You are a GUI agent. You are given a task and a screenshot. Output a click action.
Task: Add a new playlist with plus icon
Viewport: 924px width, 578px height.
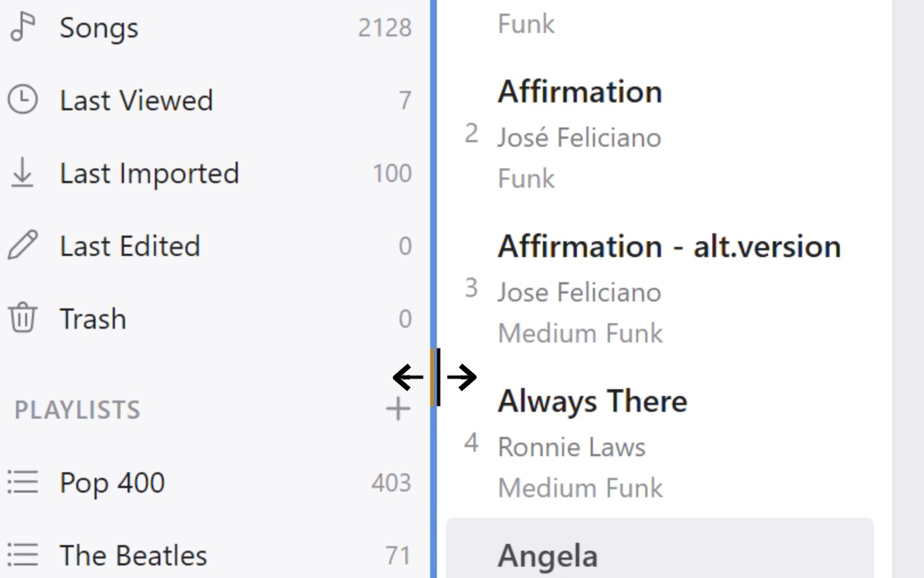pos(398,409)
